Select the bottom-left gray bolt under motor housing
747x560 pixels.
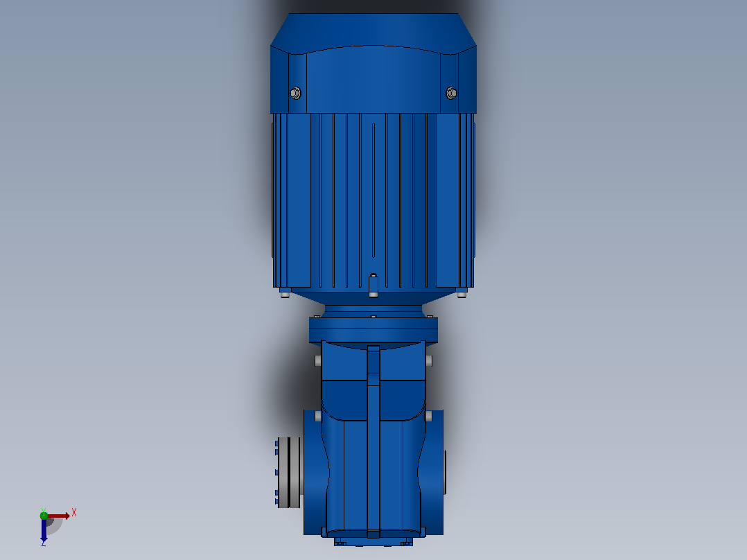pos(285,294)
